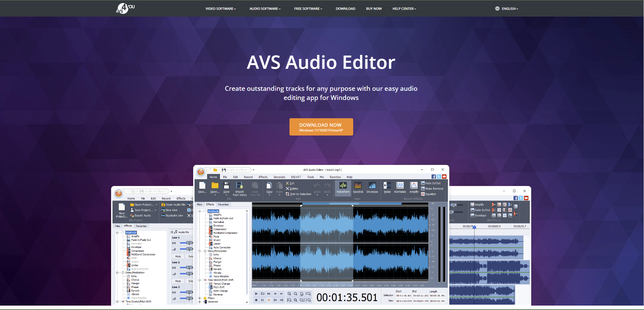Image resolution: width=644 pixels, height=310 pixels.
Task: Switch to the Favorites tab
Action: coord(224,205)
